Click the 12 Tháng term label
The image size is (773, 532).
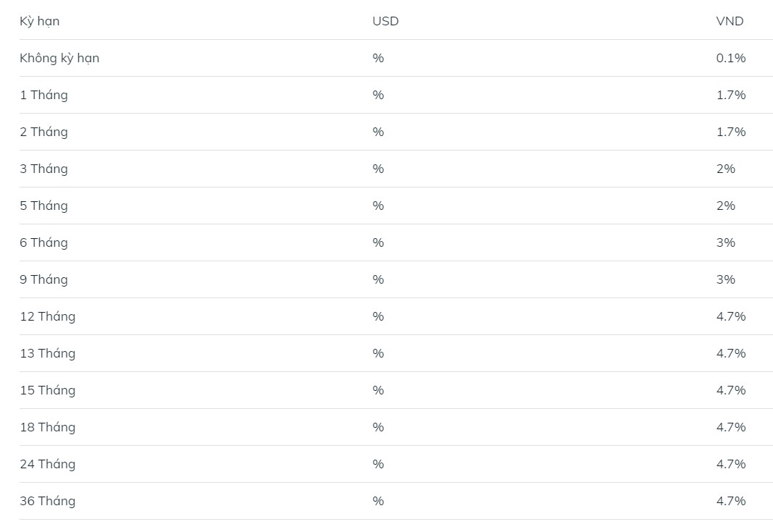(x=48, y=316)
